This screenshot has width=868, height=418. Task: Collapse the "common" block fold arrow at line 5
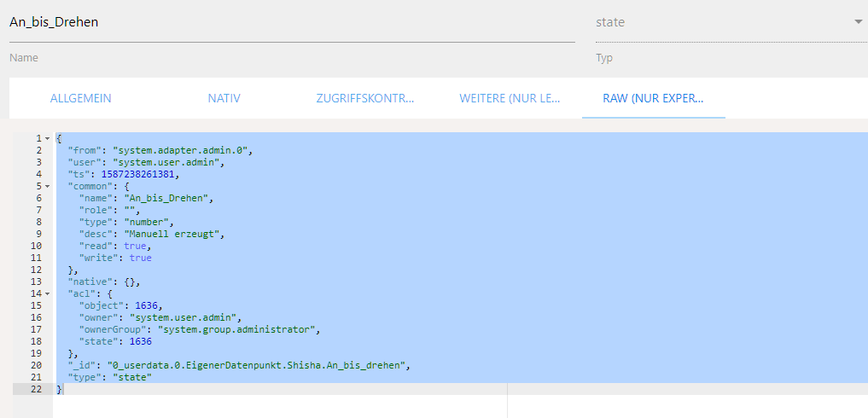coord(48,186)
